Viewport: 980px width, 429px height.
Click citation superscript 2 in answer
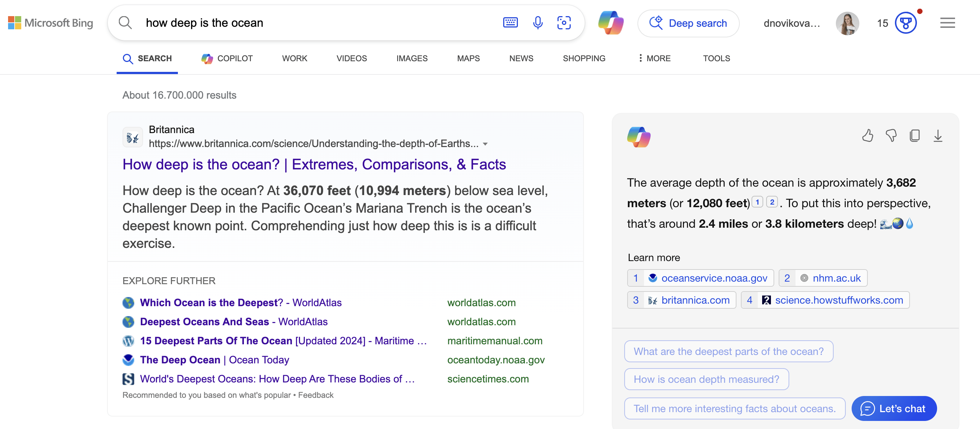click(x=772, y=202)
